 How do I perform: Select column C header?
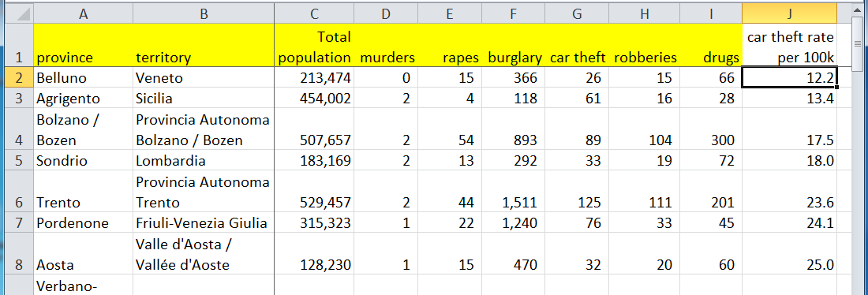coord(314,14)
